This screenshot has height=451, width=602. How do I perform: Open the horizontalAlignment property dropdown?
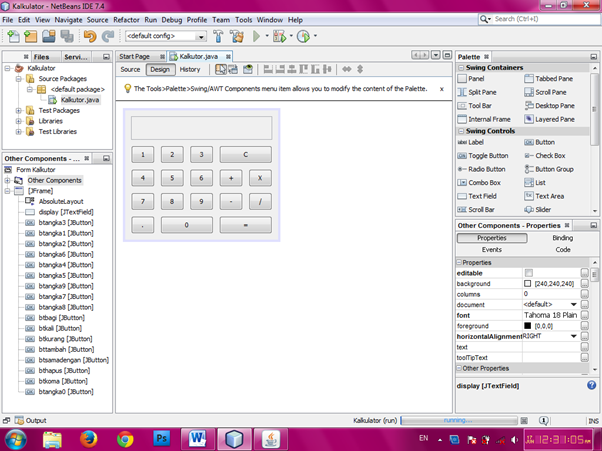point(574,336)
